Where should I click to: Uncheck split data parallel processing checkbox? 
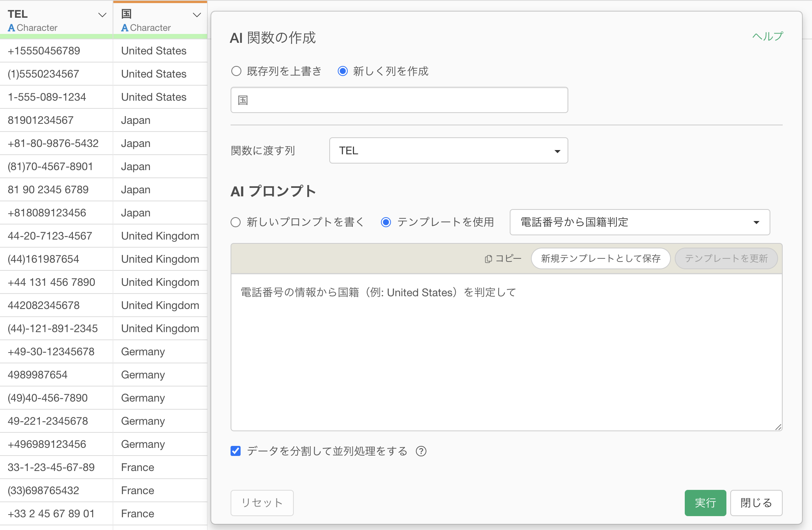click(x=236, y=451)
